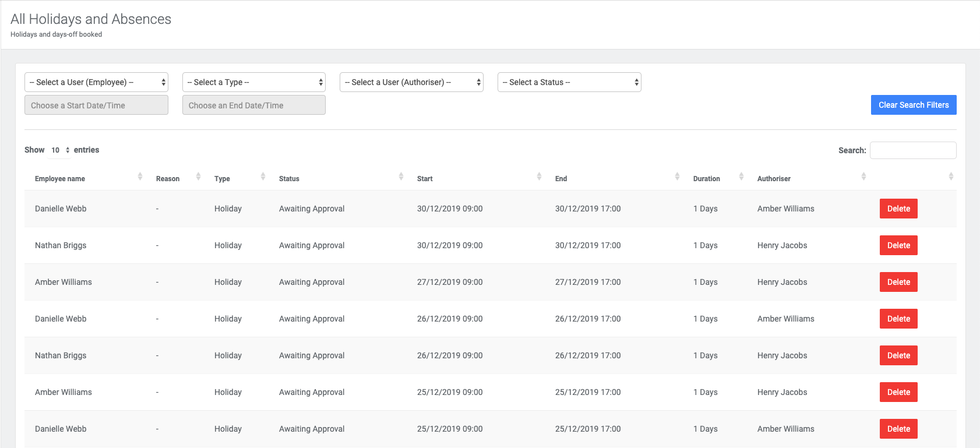980x448 pixels.
Task: Sort by Start column arrows
Action: click(x=539, y=177)
